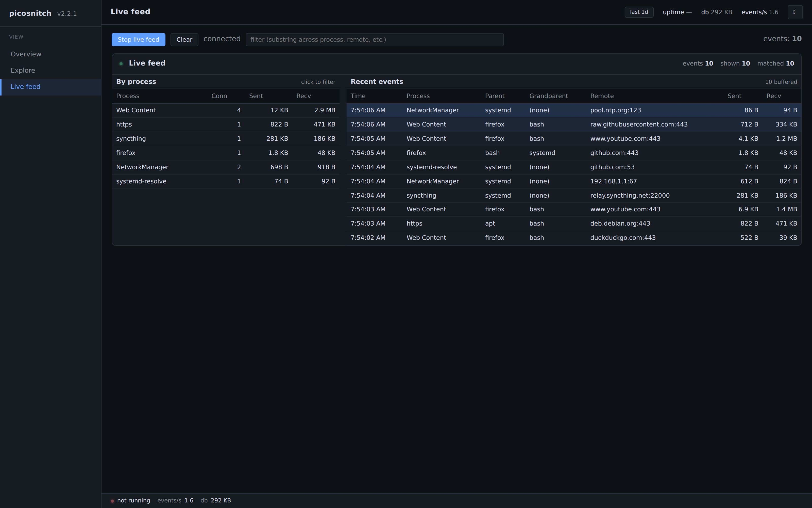Click the apt parent cell

point(490,224)
